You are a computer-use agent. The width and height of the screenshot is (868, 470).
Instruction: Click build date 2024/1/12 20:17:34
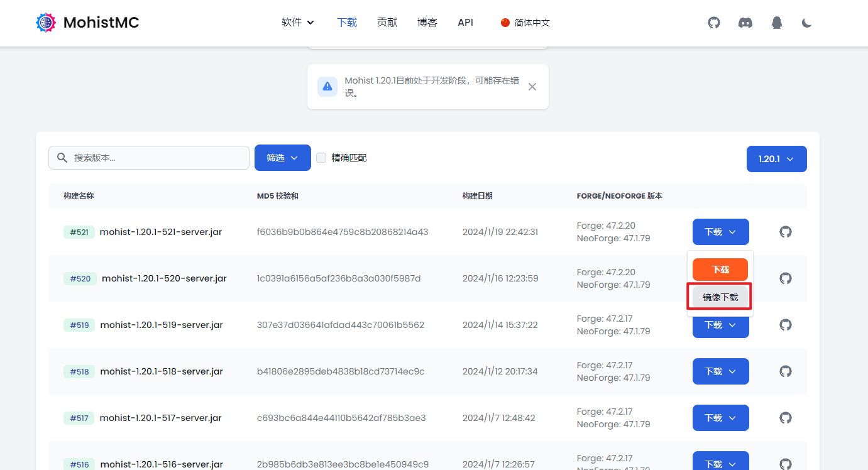pos(500,371)
